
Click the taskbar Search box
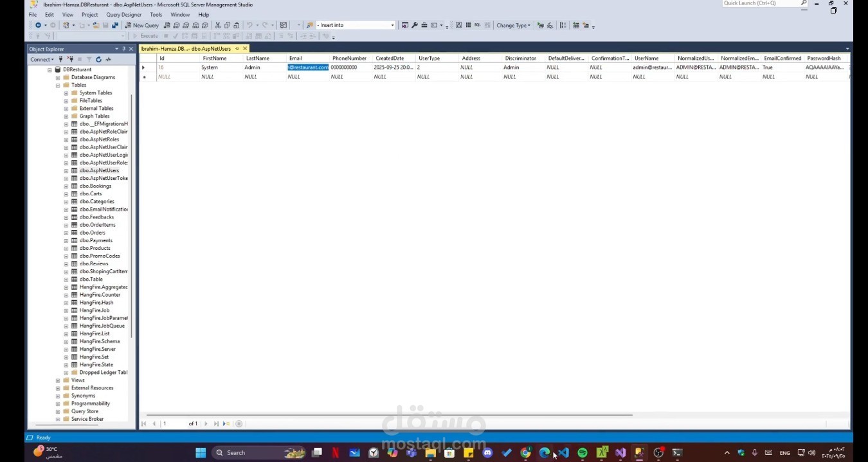click(258, 452)
